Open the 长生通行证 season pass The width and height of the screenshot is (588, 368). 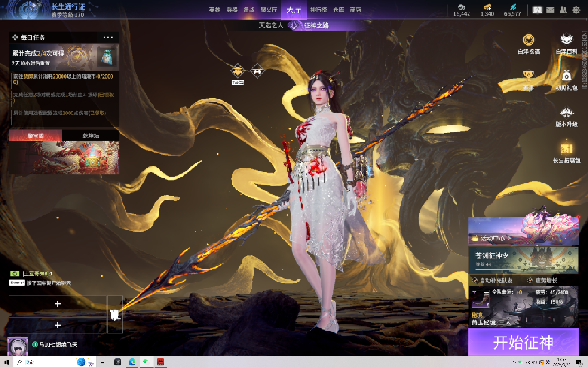click(x=68, y=7)
